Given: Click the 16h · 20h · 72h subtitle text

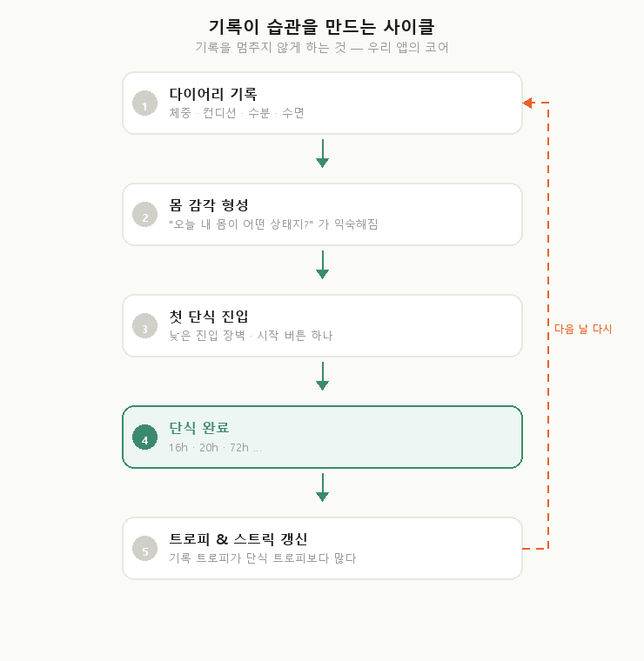Looking at the screenshot, I should pos(215,448).
